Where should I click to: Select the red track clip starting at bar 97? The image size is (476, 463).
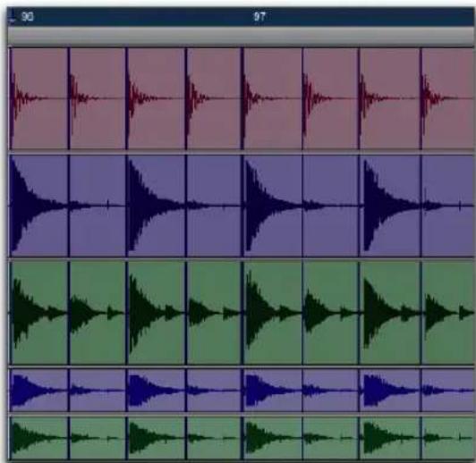coord(272,99)
